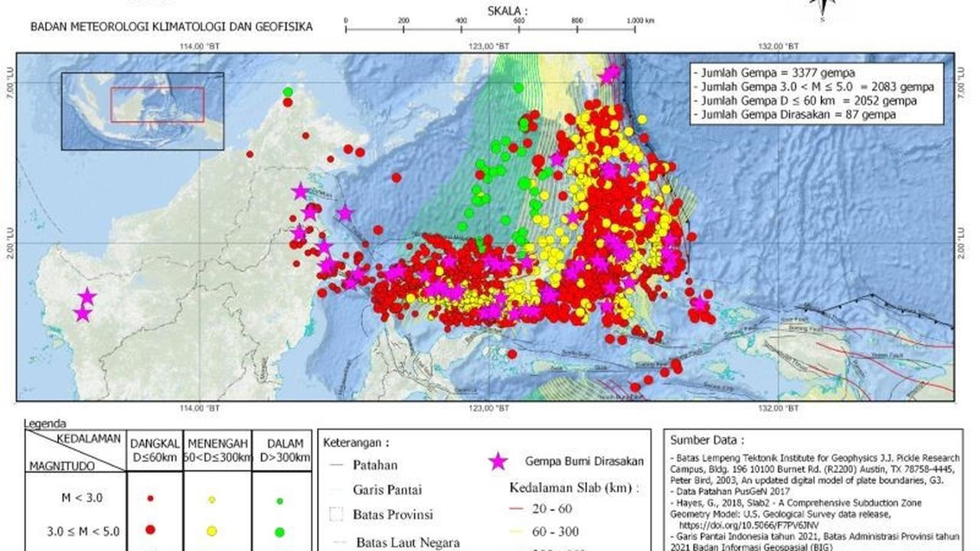Click the small green dot in the M < 3.0 row
Viewport: 980px width, 551px height.
tap(279, 501)
